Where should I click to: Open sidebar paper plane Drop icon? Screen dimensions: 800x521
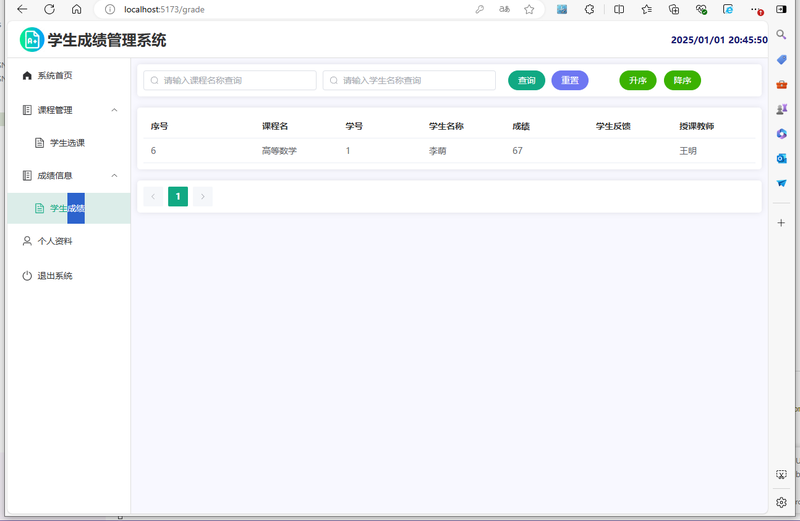point(781,183)
